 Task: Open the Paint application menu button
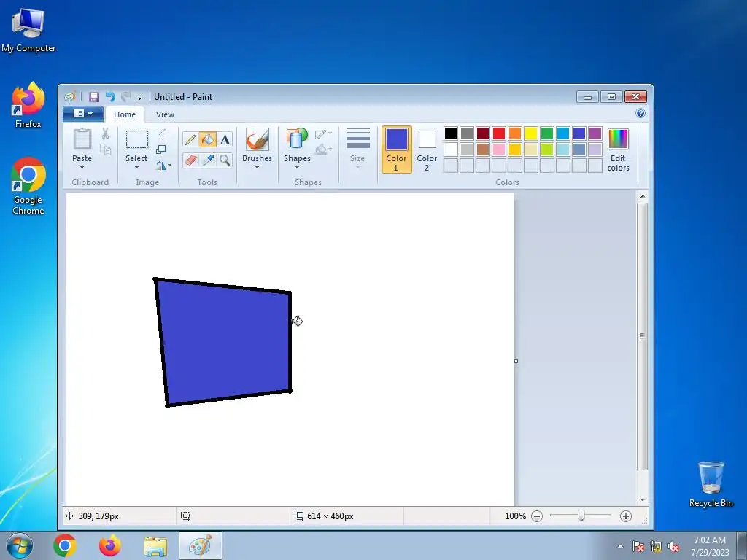coord(83,113)
